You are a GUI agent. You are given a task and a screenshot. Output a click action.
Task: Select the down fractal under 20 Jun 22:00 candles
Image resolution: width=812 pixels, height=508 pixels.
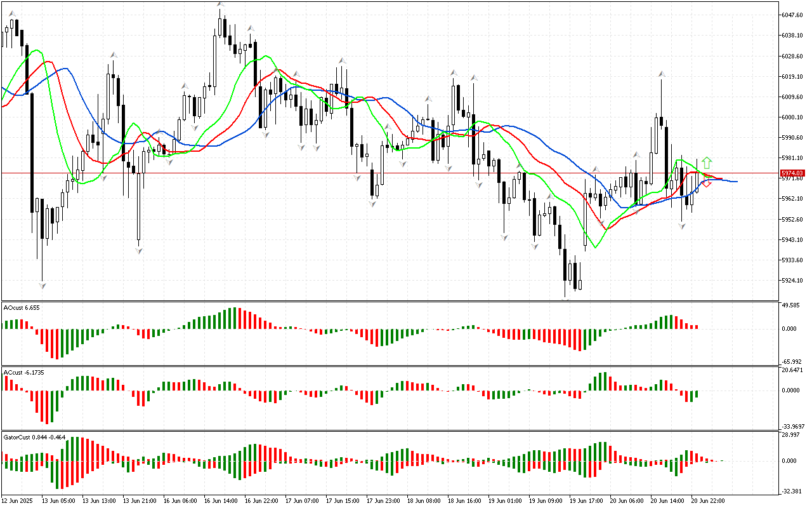(683, 225)
